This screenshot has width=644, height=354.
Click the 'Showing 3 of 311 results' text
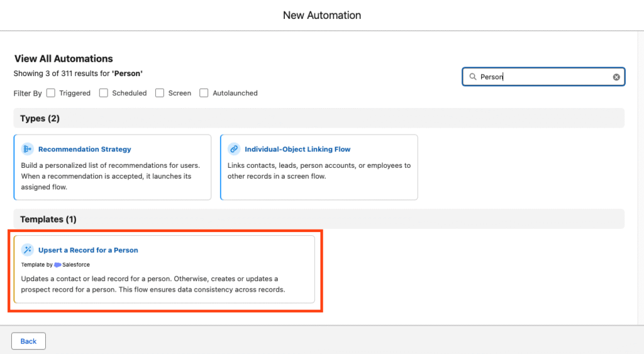[x=78, y=74]
